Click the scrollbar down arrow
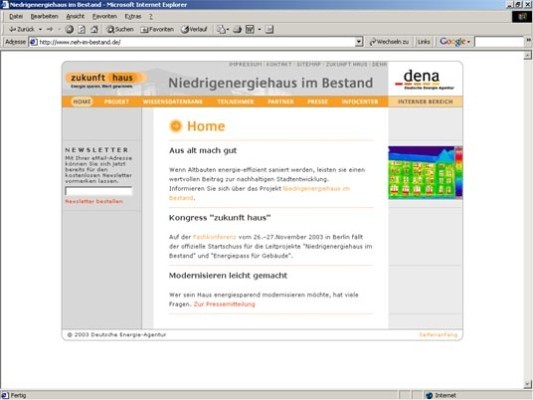This screenshot has height=400, width=533. tap(528, 384)
